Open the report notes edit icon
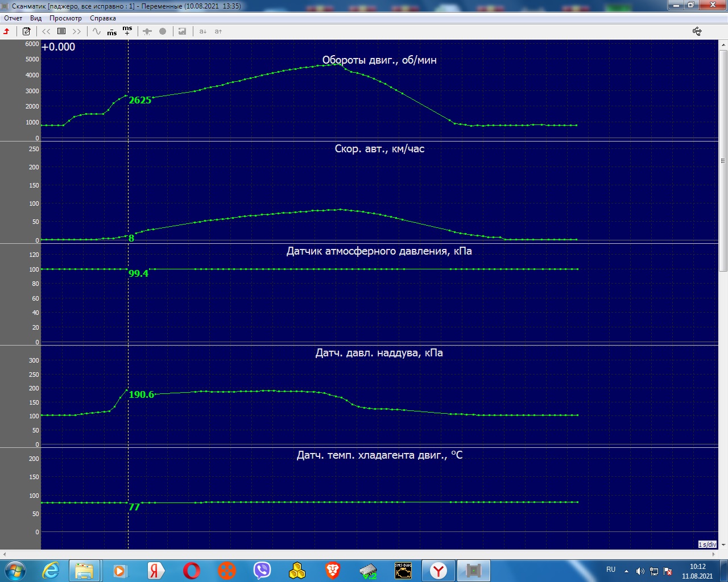 26,31
